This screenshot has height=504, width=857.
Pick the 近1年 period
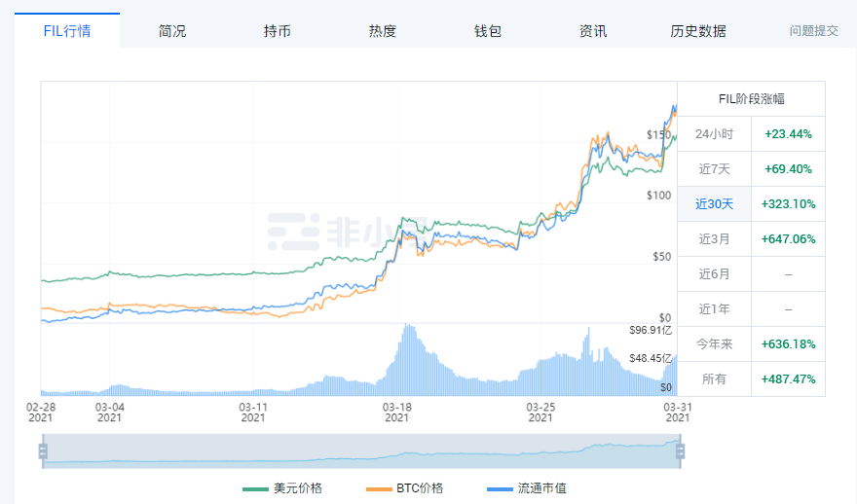pyautogui.click(x=715, y=308)
